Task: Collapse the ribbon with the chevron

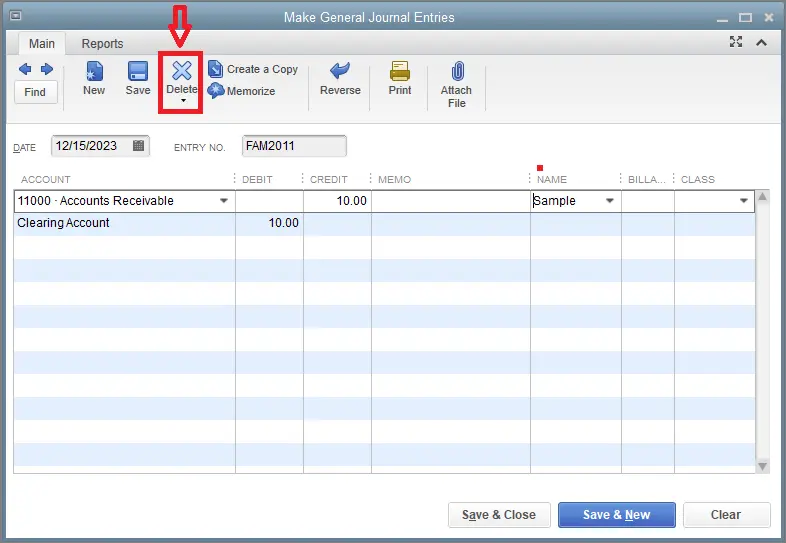Action: coord(761,43)
